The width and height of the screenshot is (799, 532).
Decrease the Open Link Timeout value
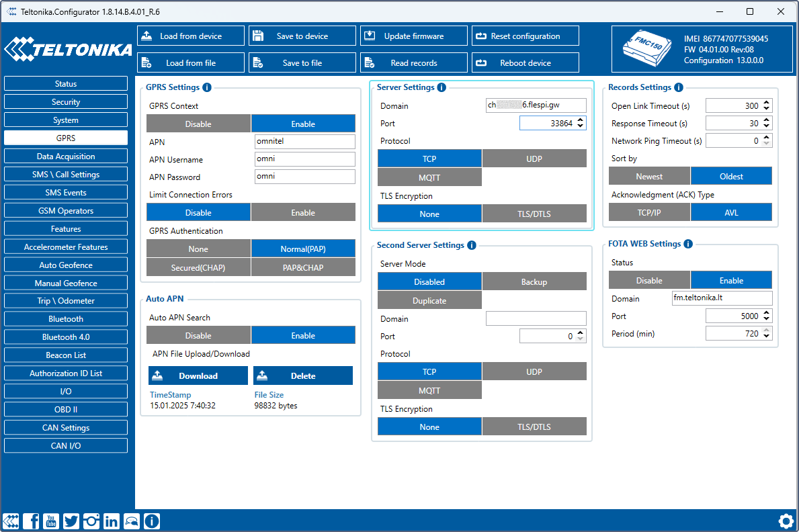(x=767, y=109)
